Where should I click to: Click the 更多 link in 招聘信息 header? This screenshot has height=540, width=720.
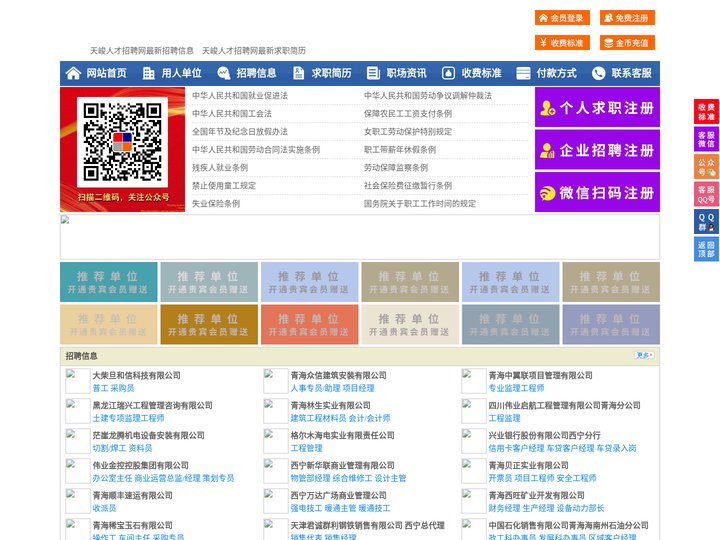pyautogui.click(x=644, y=355)
